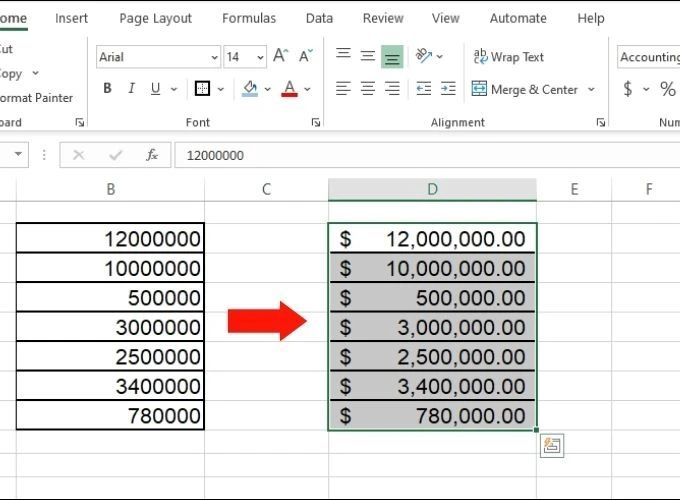
Task: Open font color dropdown arrow
Action: pos(307,89)
